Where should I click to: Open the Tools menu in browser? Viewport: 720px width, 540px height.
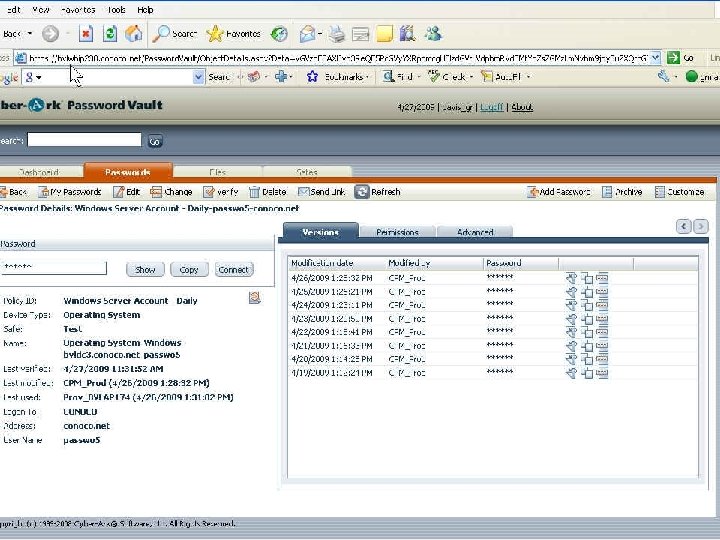[116, 10]
